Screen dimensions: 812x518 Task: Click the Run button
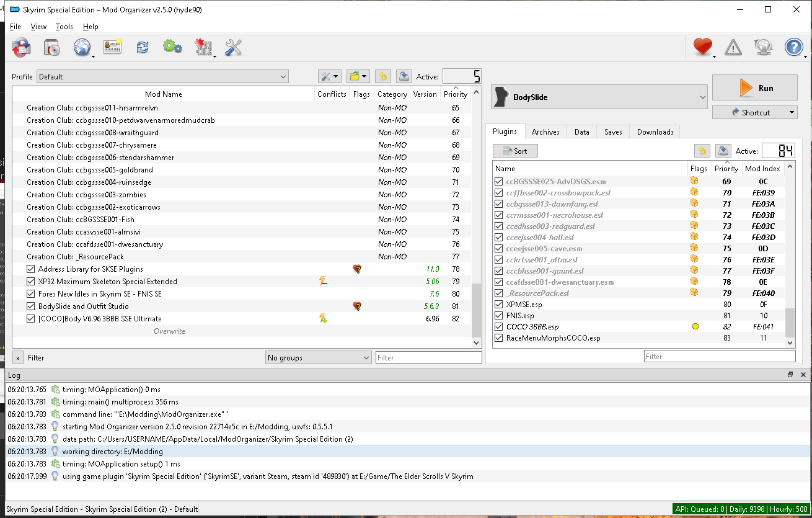click(755, 88)
